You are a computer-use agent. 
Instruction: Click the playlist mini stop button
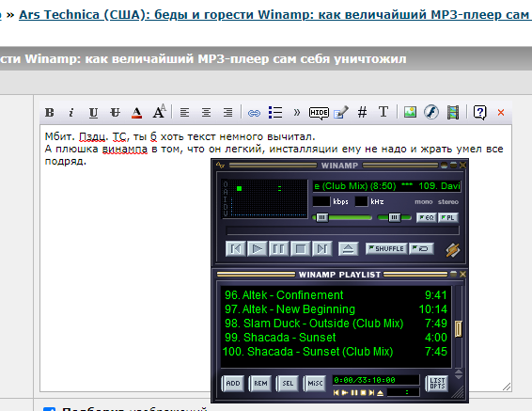point(363,393)
